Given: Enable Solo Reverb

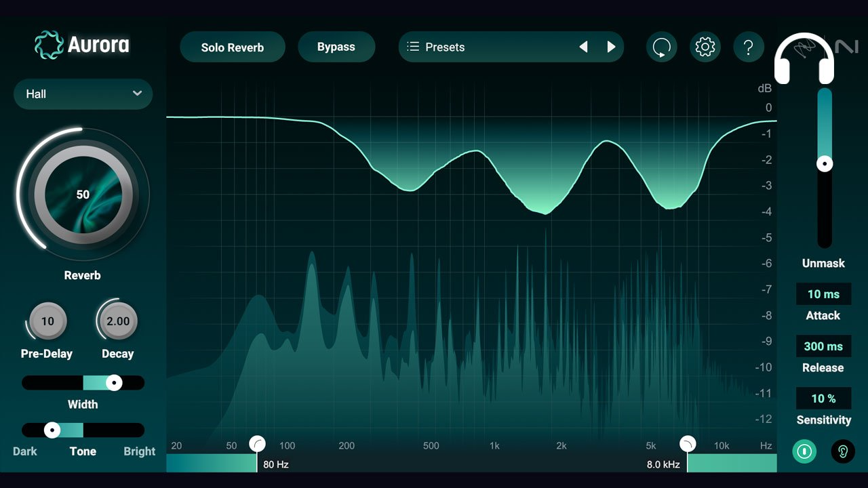Looking at the screenshot, I should pos(232,47).
